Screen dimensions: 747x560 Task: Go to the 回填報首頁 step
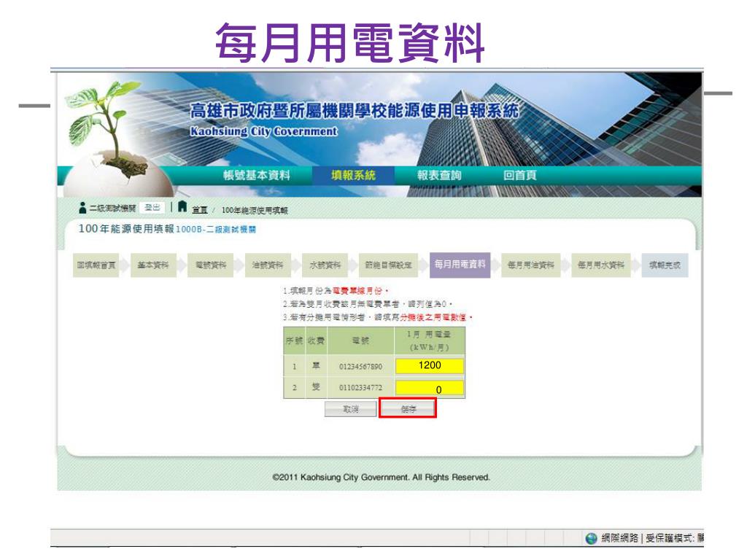tap(96, 265)
